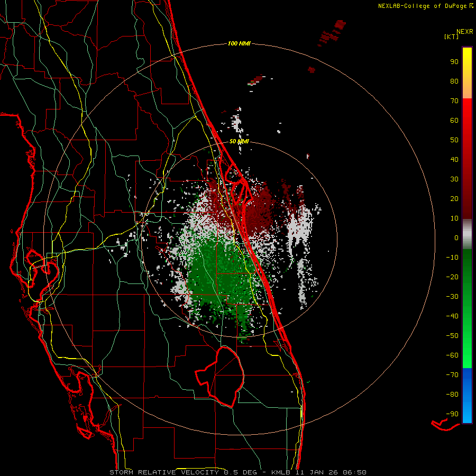Screen dimensions: 476x476
Task: Click the 80 value on velocity scale
Action: tap(454, 81)
